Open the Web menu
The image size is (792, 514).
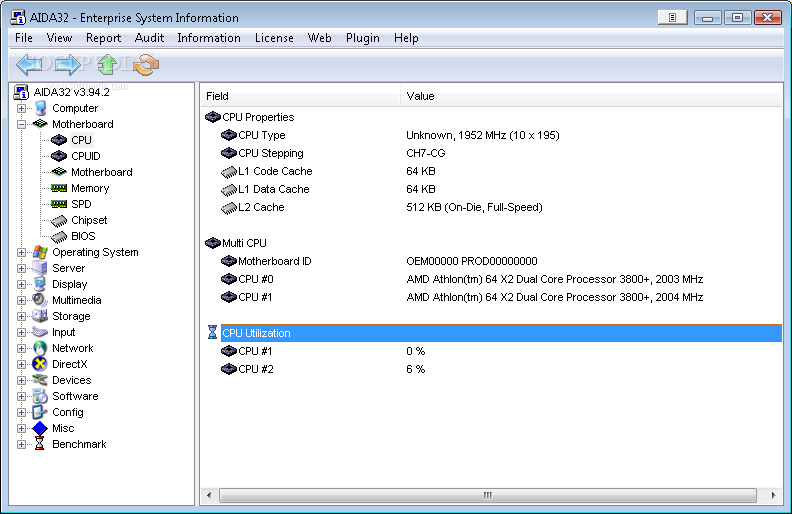click(320, 38)
